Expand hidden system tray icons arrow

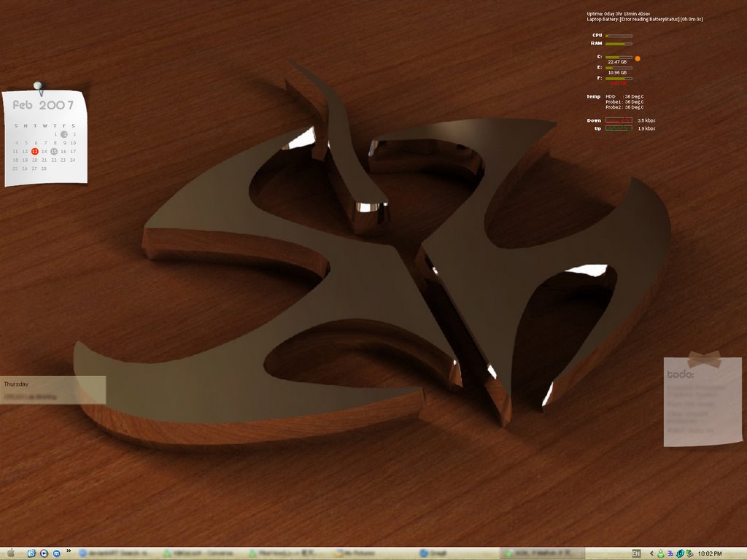coord(651,553)
